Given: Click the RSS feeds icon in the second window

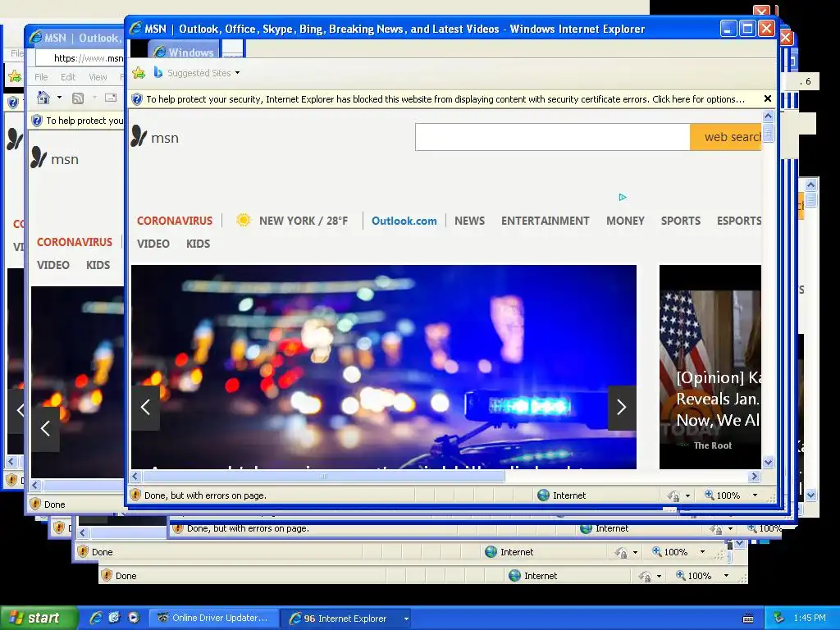Looking at the screenshot, I should coord(78,98).
